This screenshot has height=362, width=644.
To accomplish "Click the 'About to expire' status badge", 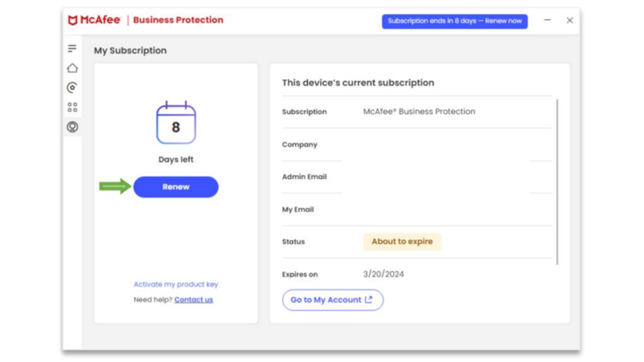I will click(x=402, y=241).
